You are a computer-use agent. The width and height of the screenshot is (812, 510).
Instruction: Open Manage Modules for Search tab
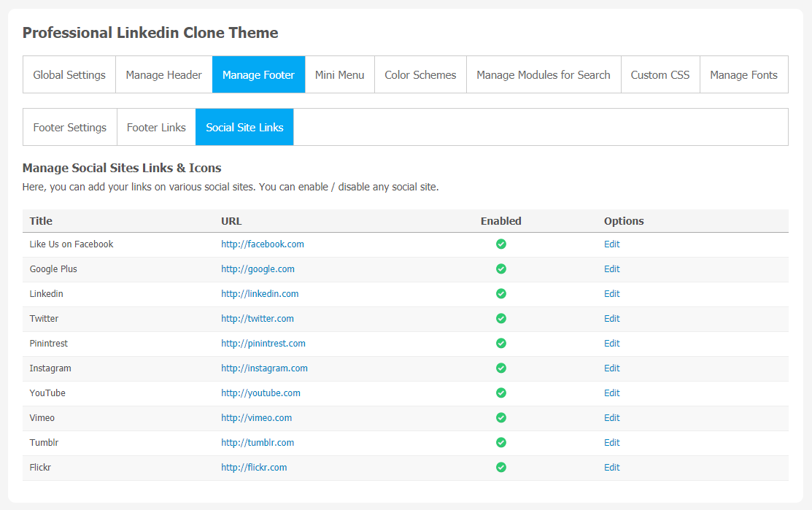(544, 75)
